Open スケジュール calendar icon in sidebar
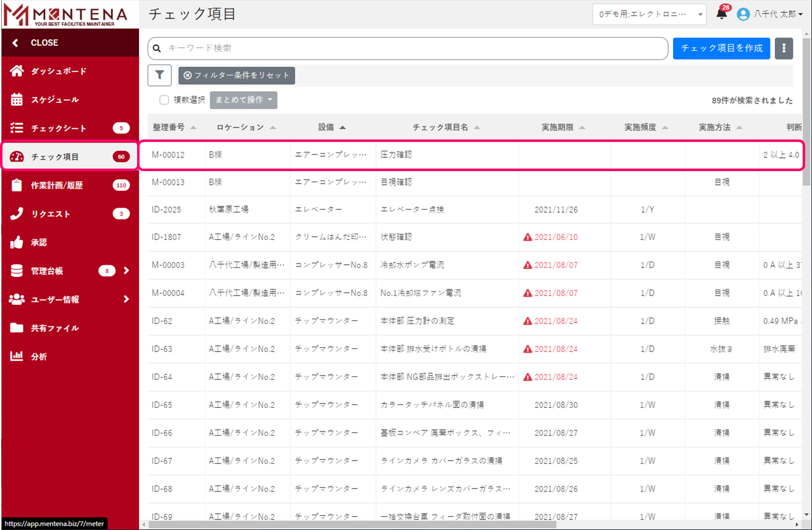The image size is (812, 530). pyautogui.click(x=17, y=99)
